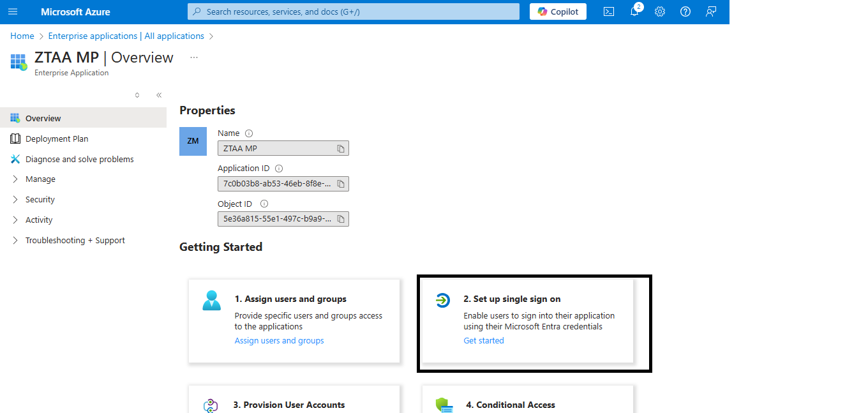The width and height of the screenshot is (868, 413).
Task: Copy the Application ID to clipboard
Action: coord(341,184)
